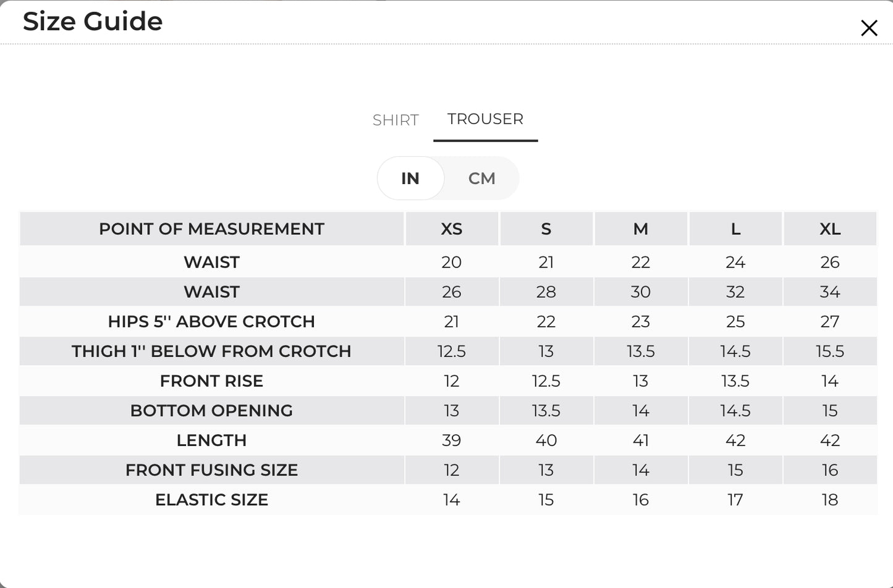Image resolution: width=893 pixels, height=588 pixels.
Task: Click the L column header
Action: [735, 229]
